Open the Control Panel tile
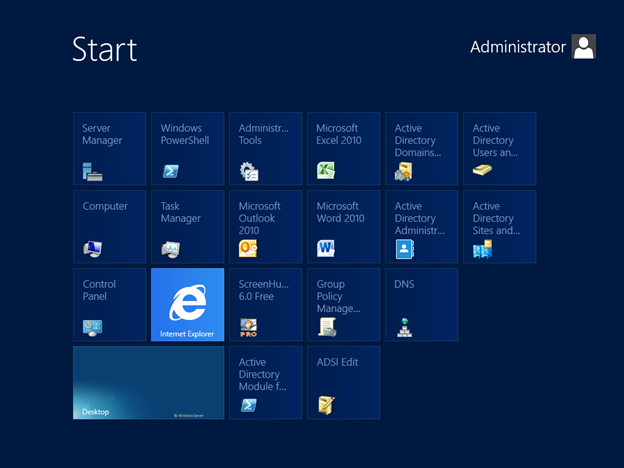This screenshot has height=468, width=624. click(109, 305)
